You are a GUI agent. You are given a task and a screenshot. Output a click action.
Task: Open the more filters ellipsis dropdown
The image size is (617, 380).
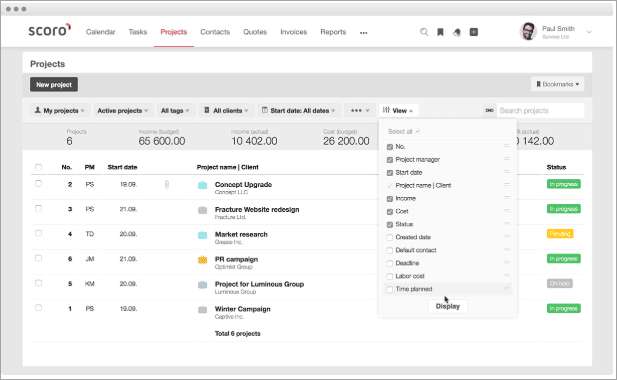(360, 111)
